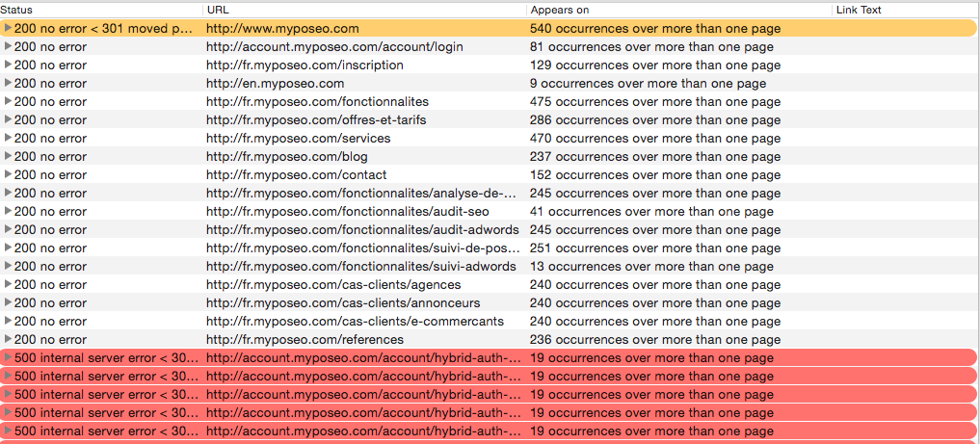Screen dimensions: 980x444
Task: Click the '200 no error' status of blog row
Action: pyautogui.click(x=51, y=157)
